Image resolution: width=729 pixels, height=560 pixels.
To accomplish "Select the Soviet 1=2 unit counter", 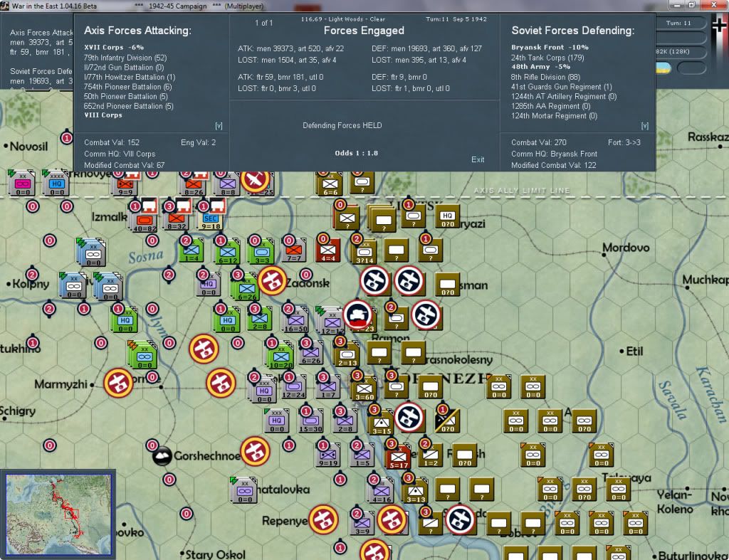I will (x=431, y=455).
